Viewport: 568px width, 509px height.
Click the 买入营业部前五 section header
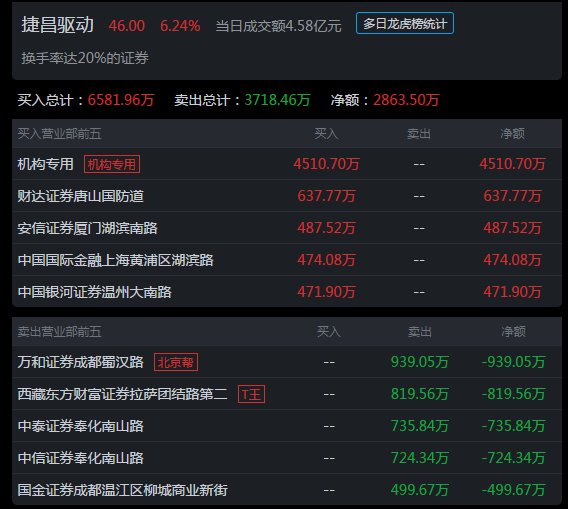[x=59, y=134]
